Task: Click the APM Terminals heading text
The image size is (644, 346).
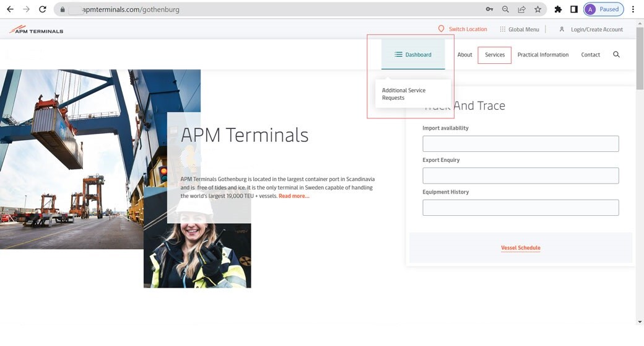Action: (x=245, y=135)
